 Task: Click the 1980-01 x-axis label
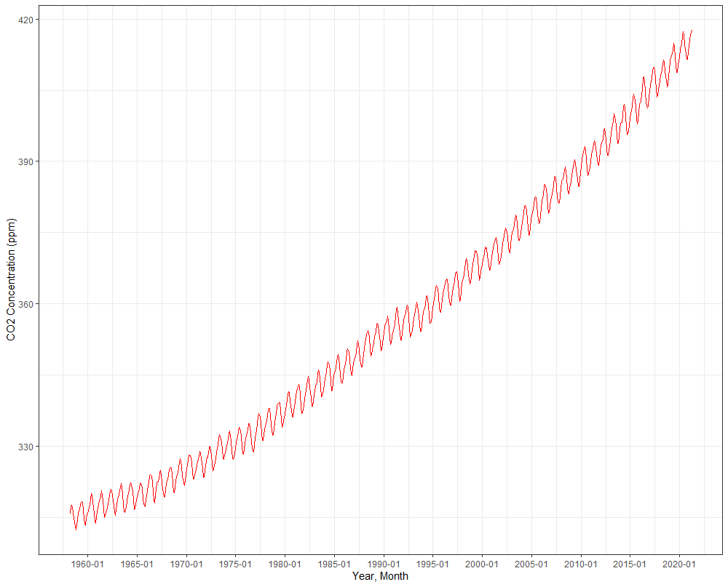pyautogui.click(x=285, y=564)
